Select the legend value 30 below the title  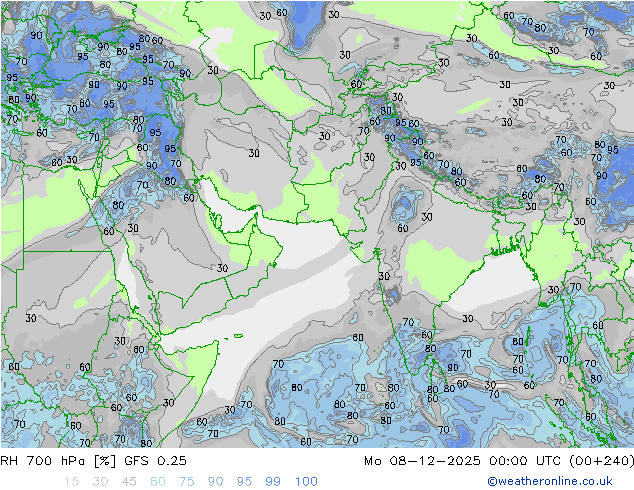tap(100, 481)
